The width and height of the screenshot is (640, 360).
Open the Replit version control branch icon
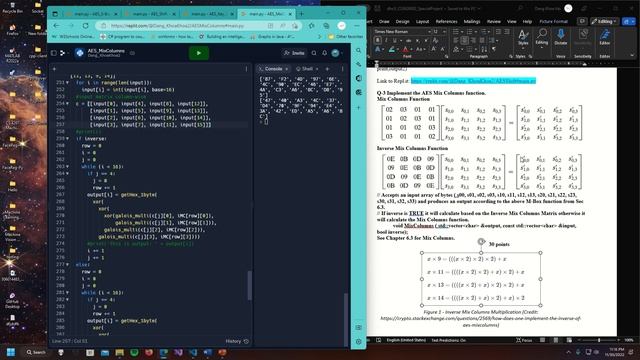tap(62, 53)
